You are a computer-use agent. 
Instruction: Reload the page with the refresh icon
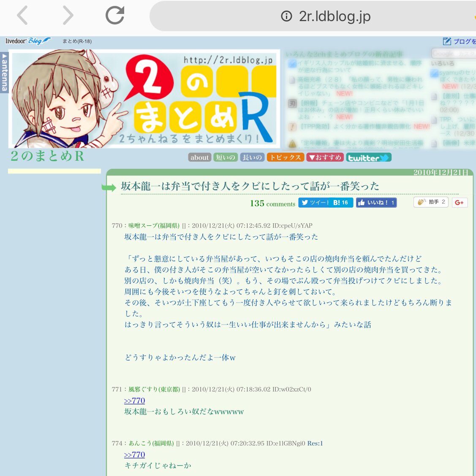(x=115, y=15)
